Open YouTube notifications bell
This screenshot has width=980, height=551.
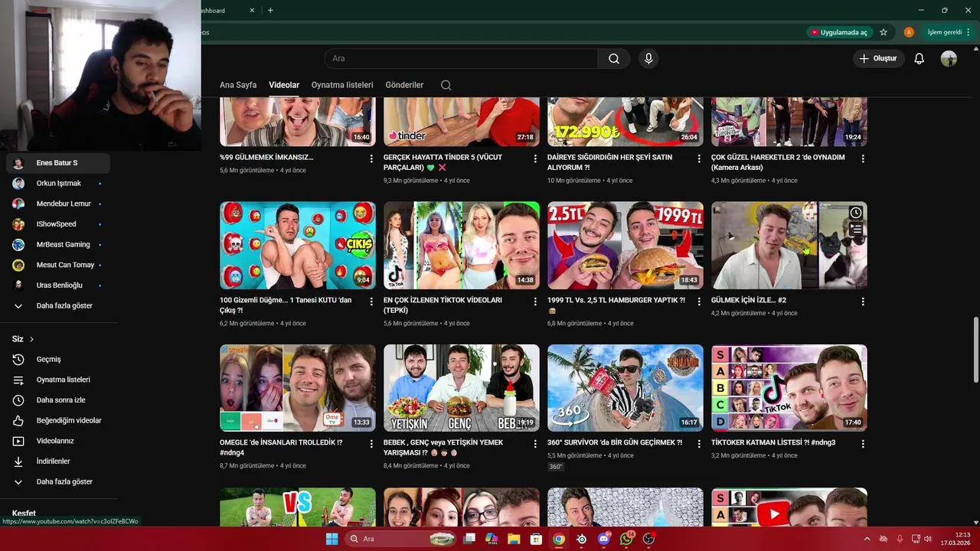[x=920, y=59]
